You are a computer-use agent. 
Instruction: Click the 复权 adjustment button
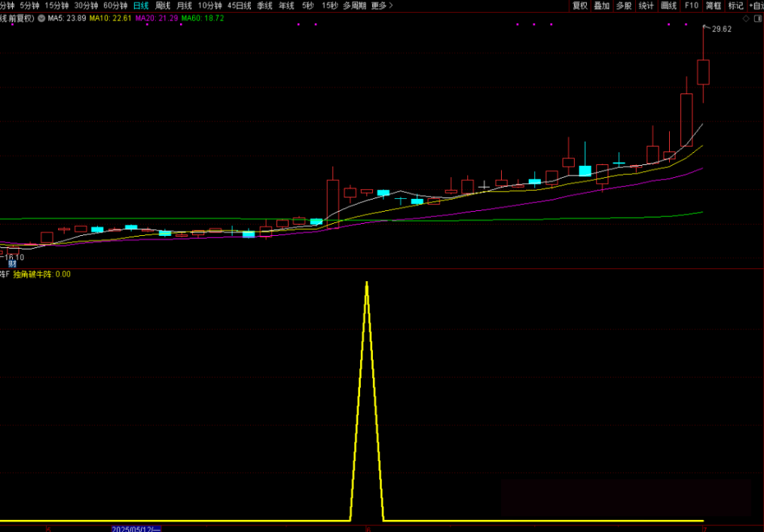pyautogui.click(x=579, y=5)
